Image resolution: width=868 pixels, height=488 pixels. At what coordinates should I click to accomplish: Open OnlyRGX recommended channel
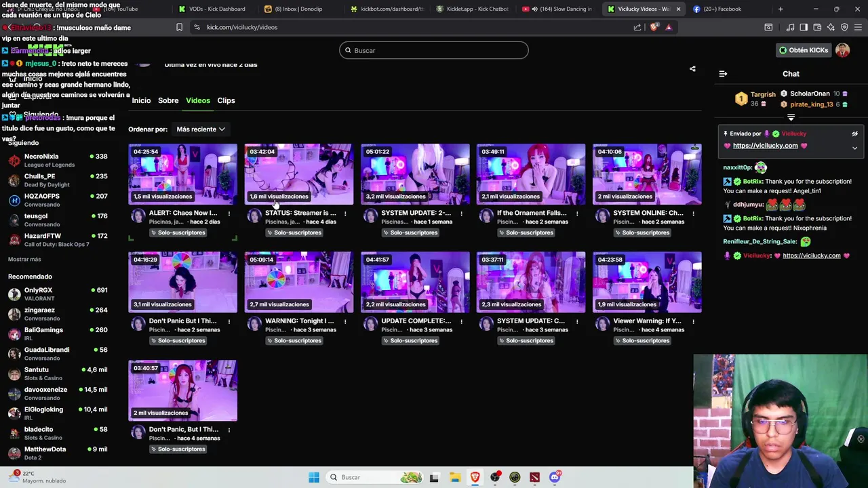[58, 294]
